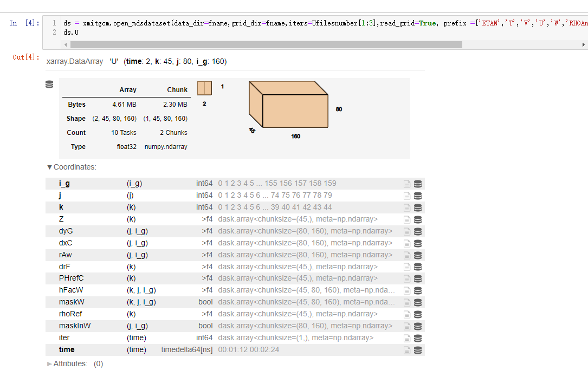Image resolution: width=588 pixels, height=383 pixels.
Task: Show attributes icon for dxC row
Action: point(407,244)
